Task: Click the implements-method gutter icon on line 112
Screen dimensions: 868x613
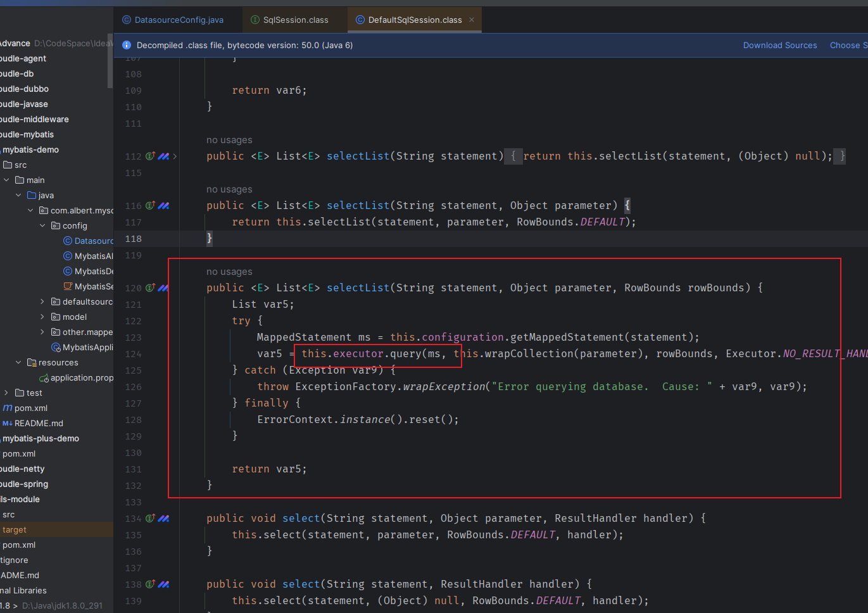Action: click(150, 156)
